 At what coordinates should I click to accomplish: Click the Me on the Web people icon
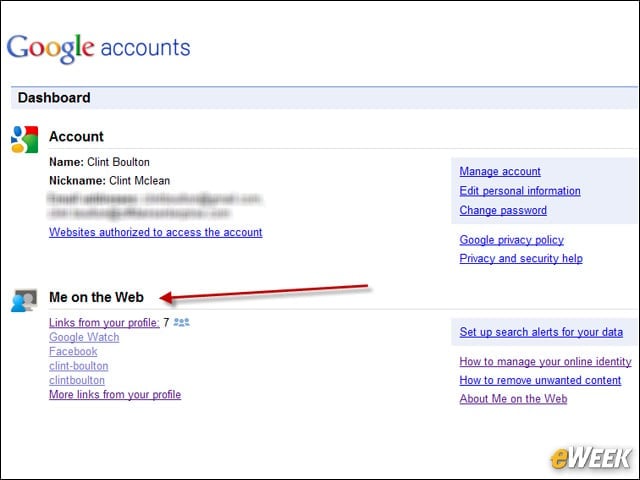tap(24, 300)
